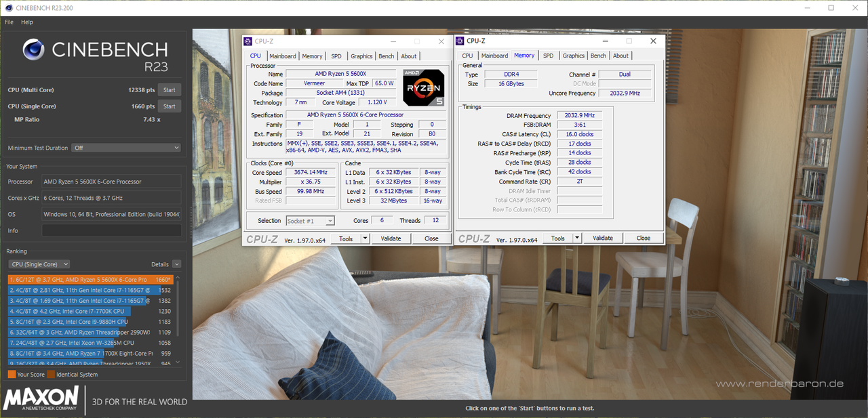Click the AMD Ryzen 5 logo in CPU-Z
This screenshot has width=868, height=418.
424,87
